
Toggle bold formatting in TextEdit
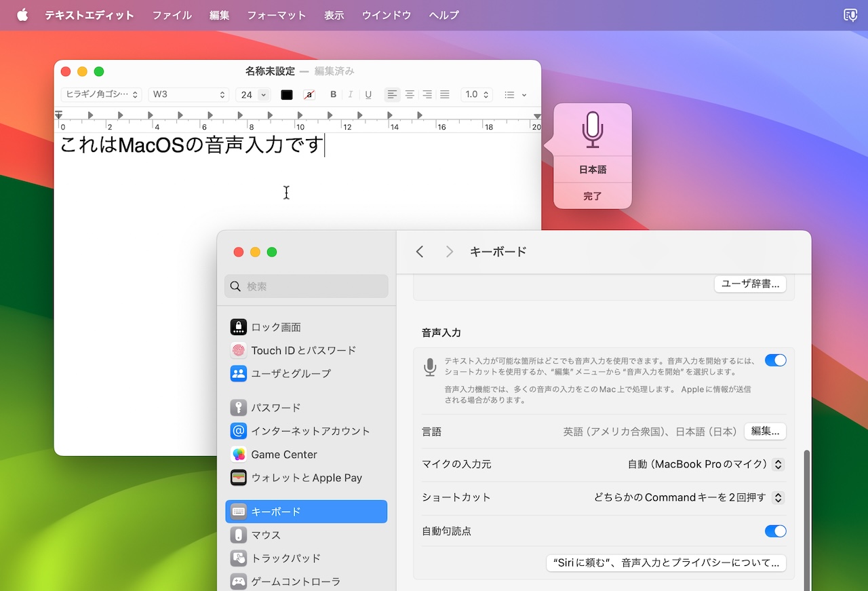[x=333, y=95]
